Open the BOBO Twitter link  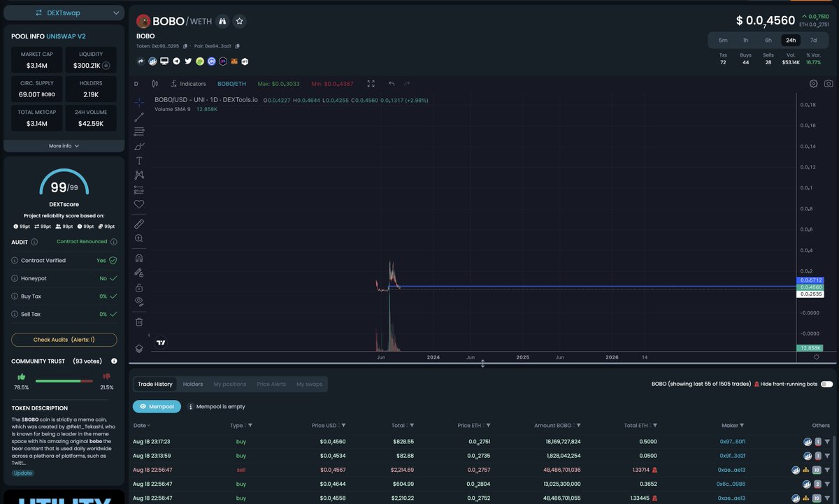click(x=188, y=62)
